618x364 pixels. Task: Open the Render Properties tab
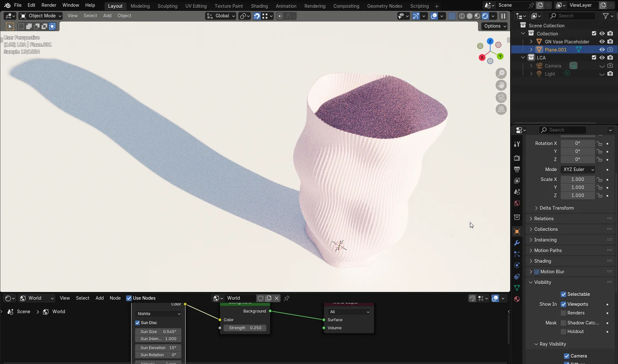[x=517, y=158]
